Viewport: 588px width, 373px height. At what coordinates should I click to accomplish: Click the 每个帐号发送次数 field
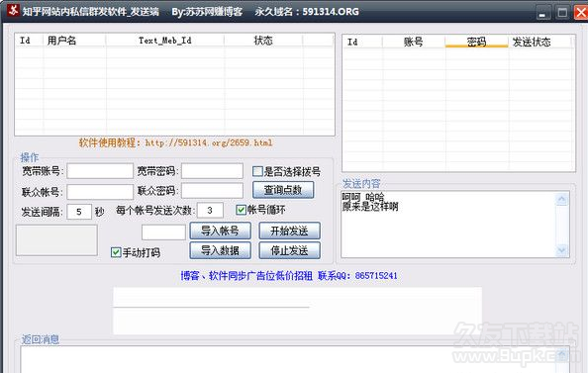pos(210,211)
